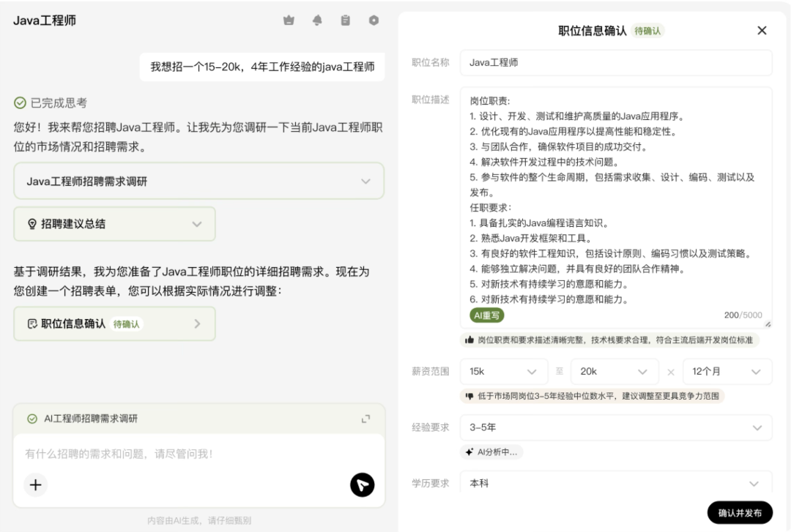The height and width of the screenshot is (532, 791).
Task: Click the Java工程师 page title
Action: (x=45, y=20)
